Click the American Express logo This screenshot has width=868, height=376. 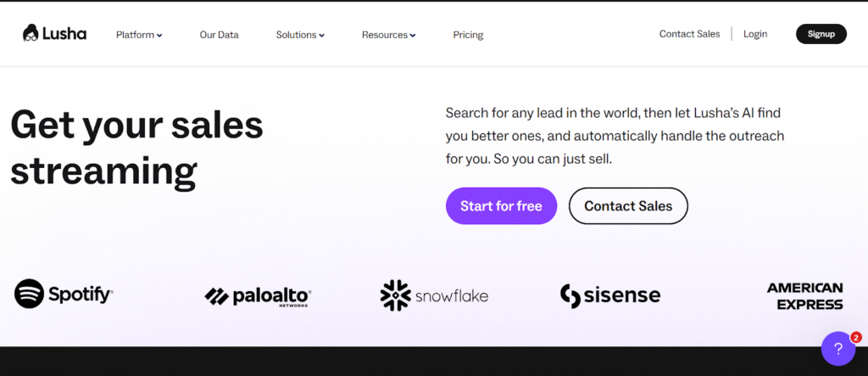(x=804, y=295)
